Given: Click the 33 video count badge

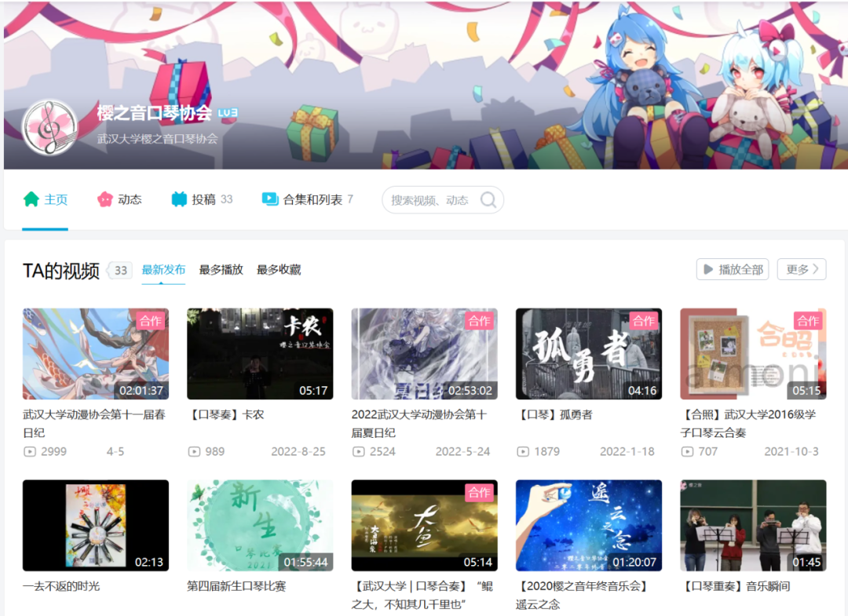Looking at the screenshot, I should (121, 270).
